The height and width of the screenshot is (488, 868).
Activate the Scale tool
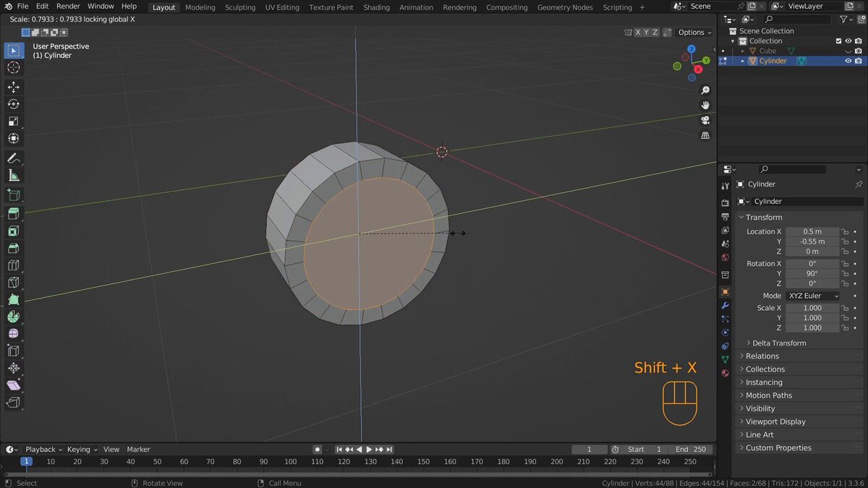tap(14, 121)
